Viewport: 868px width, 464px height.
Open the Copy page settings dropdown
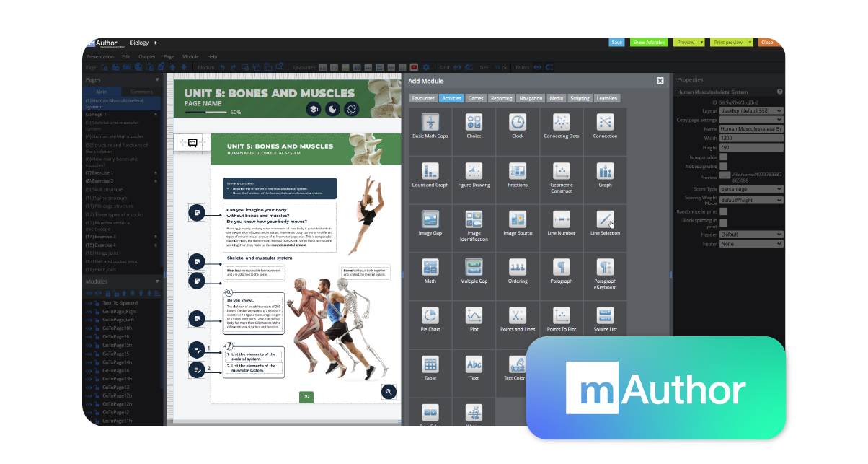pos(751,120)
